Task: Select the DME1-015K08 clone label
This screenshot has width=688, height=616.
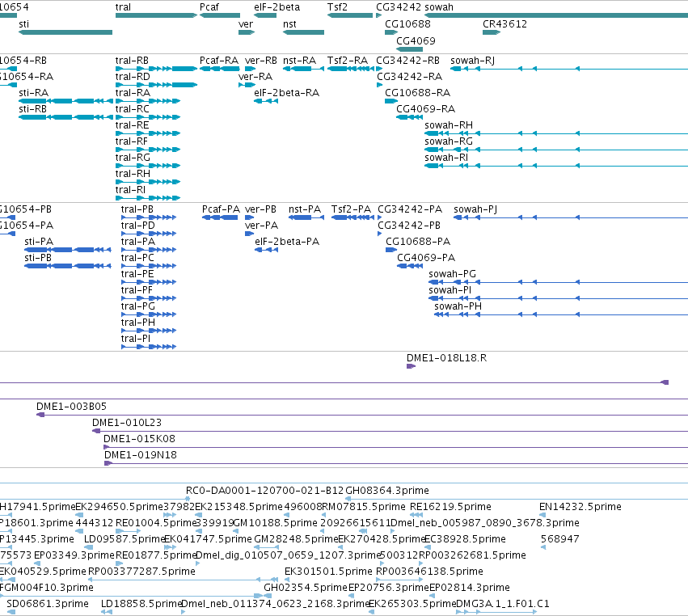Action: point(139,438)
